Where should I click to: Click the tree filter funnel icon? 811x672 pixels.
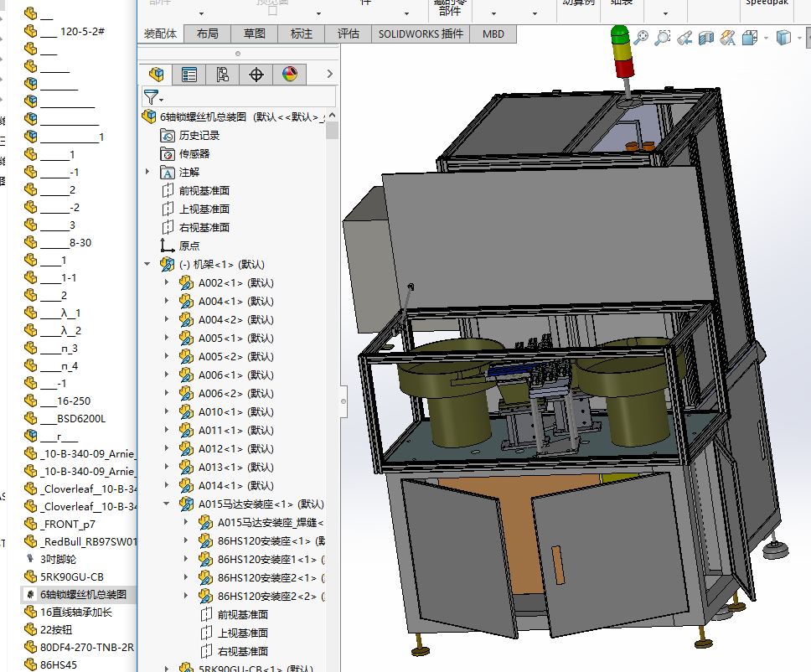tap(151, 97)
